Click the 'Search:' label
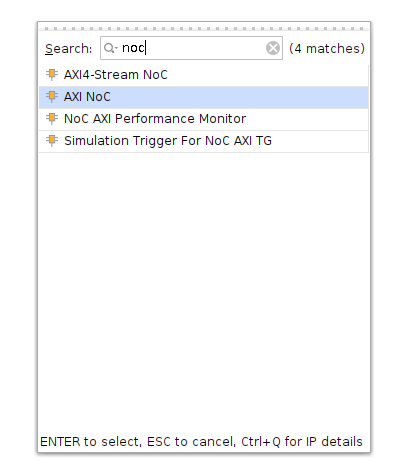 (x=69, y=49)
